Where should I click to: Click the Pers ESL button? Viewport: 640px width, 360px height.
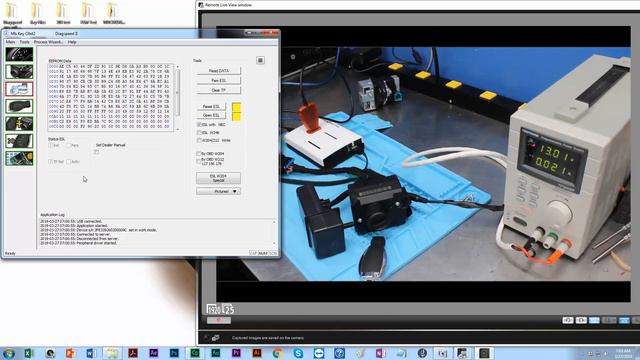(x=219, y=81)
